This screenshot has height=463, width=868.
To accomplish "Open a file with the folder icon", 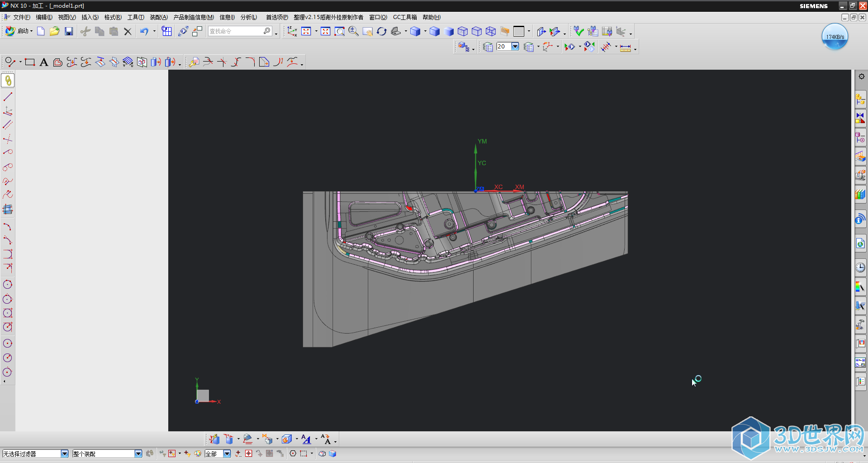I will pos(55,31).
